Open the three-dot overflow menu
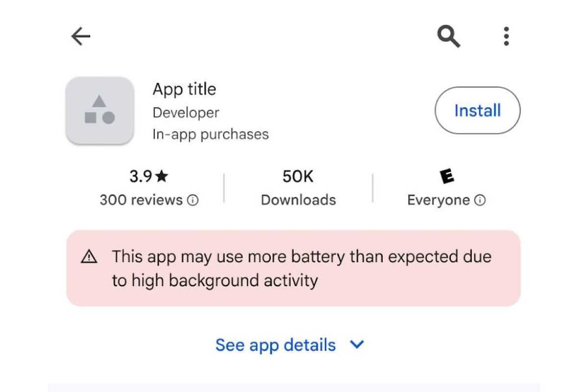The image size is (588, 392). coord(506,36)
